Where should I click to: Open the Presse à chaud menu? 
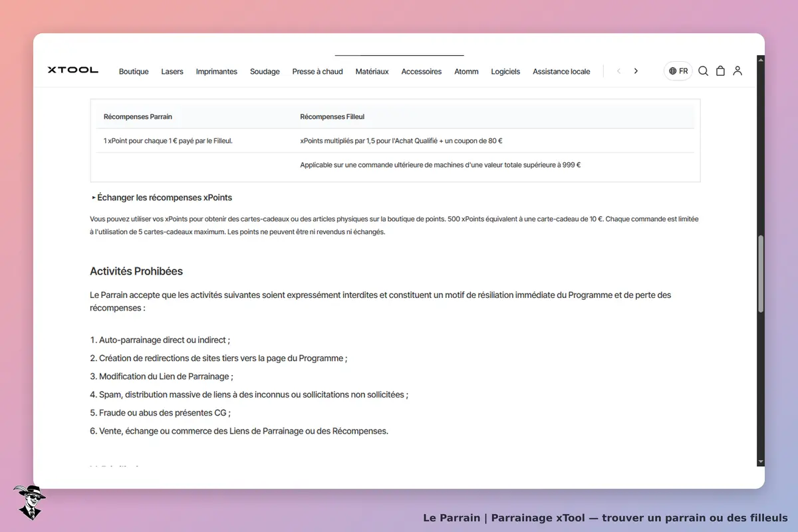(x=318, y=71)
